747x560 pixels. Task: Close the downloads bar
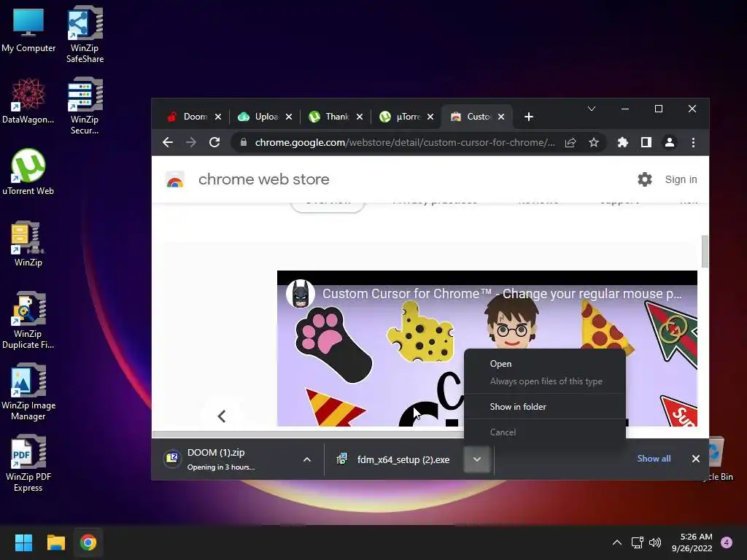point(695,459)
